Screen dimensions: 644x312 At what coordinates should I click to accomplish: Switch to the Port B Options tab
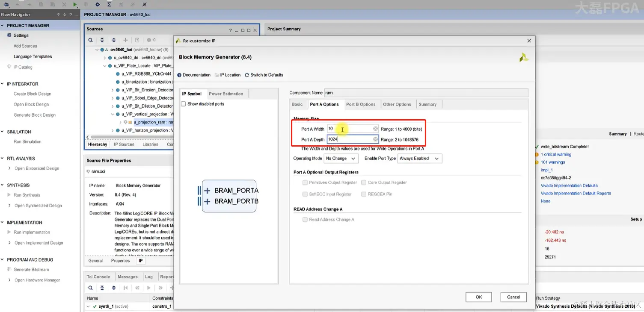point(361,104)
